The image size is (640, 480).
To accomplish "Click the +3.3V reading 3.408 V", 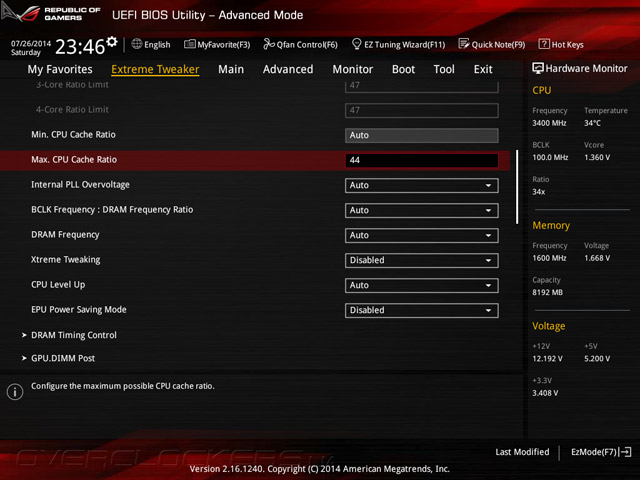I will (x=545, y=393).
